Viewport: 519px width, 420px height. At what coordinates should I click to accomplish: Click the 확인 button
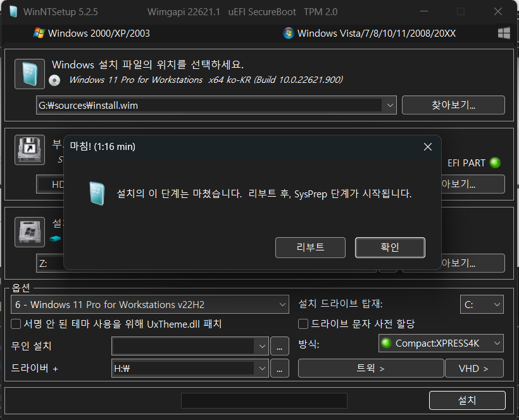(x=390, y=248)
